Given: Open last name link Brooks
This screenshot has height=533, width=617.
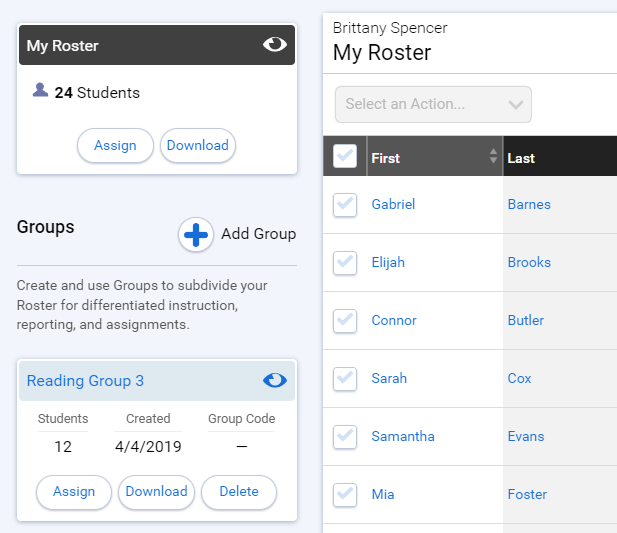Looking at the screenshot, I should (x=529, y=262).
